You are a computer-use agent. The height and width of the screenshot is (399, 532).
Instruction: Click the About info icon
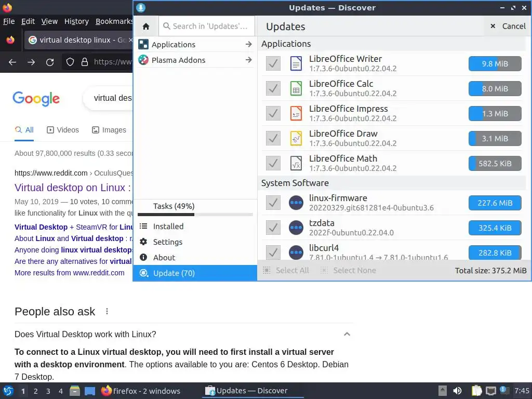click(x=143, y=257)
